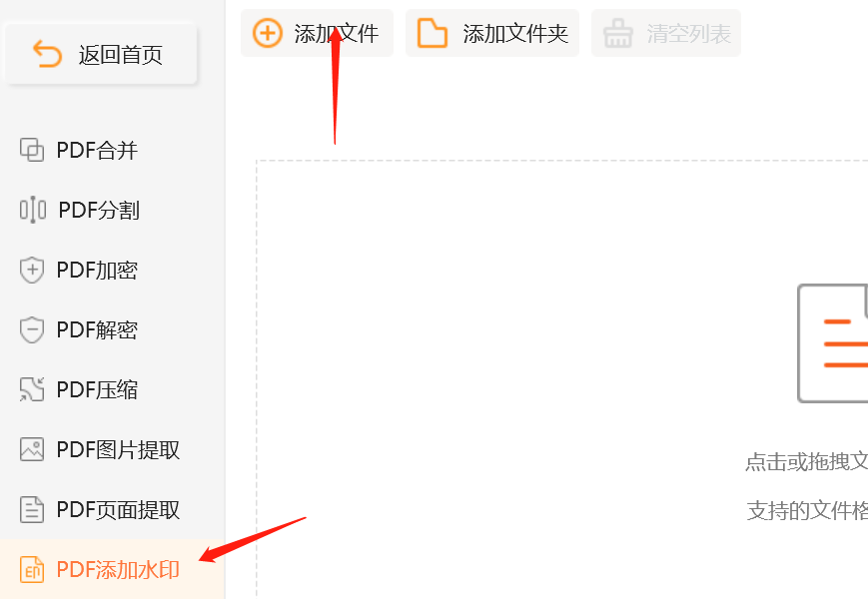
Task: Click the PDF合并 merge icon
Action: point(32,150)
